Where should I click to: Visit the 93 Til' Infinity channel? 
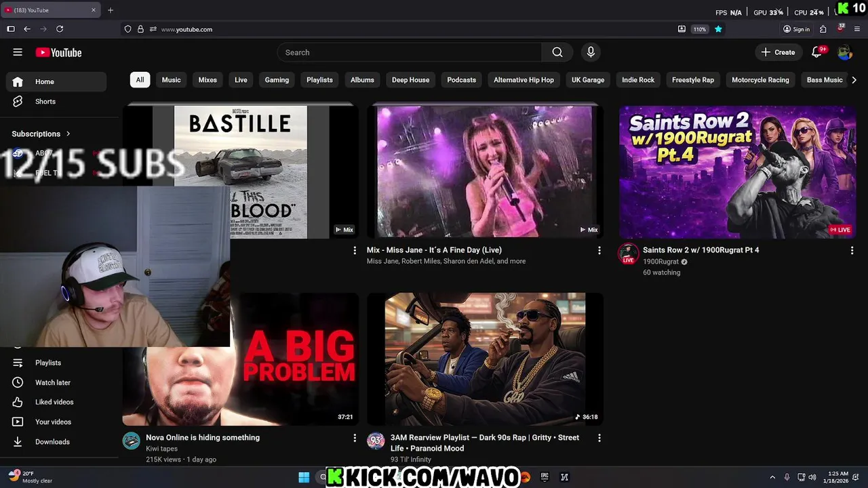tap(411, 460)
